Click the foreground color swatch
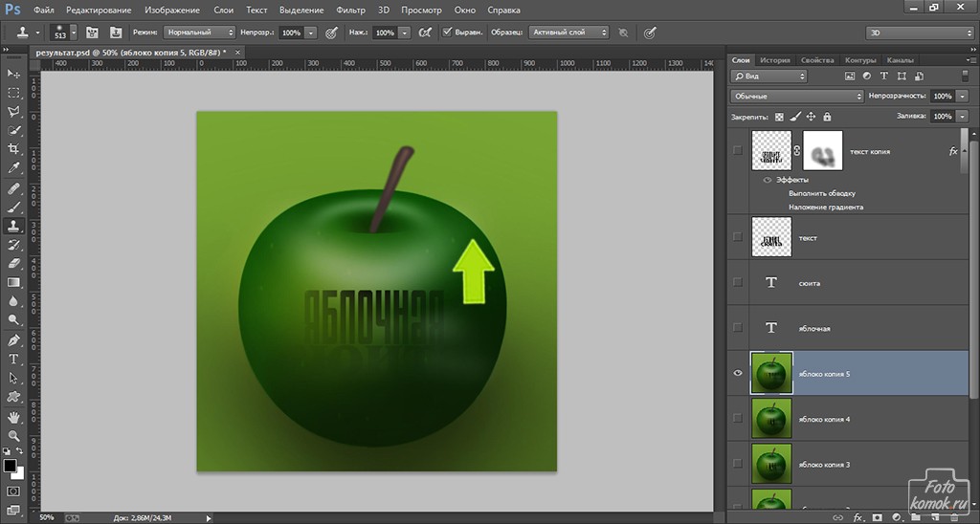The height and width of the screenshot is (524, 980). pos(10,466)
